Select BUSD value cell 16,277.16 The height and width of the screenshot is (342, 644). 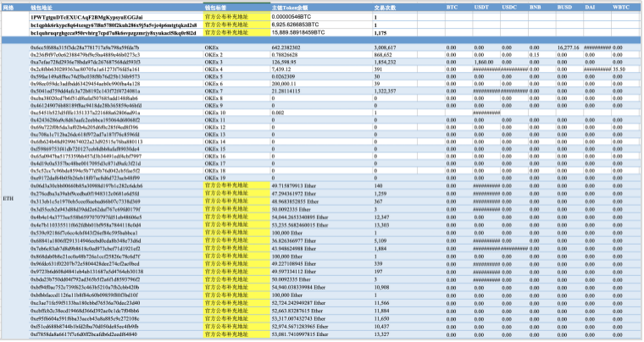568,47
